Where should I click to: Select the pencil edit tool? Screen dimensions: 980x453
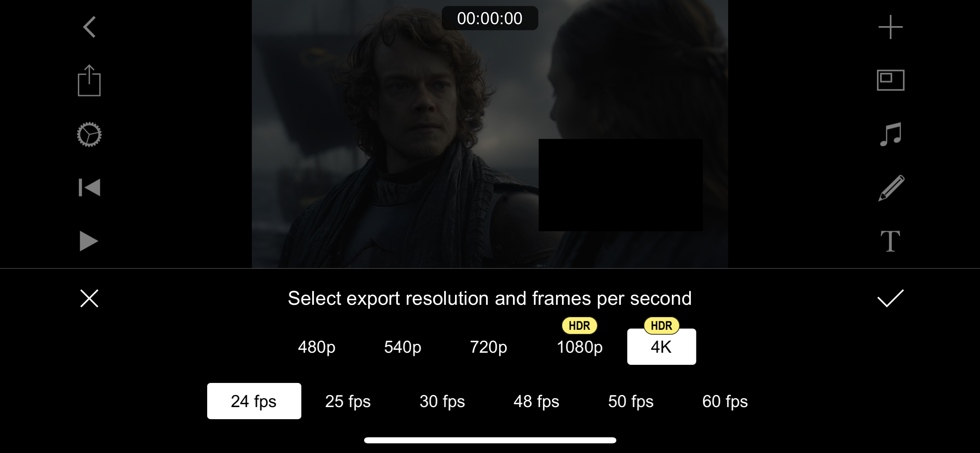890,188
